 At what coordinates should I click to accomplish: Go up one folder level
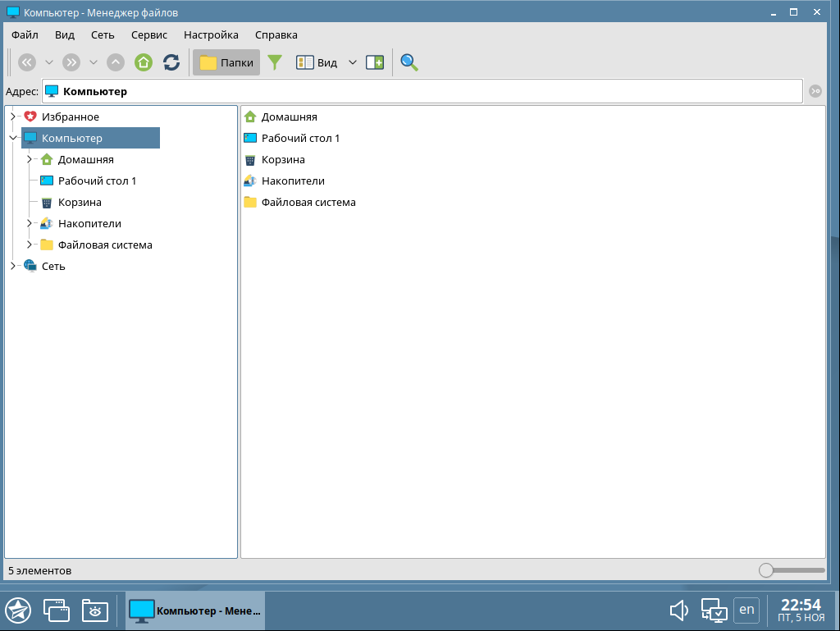(x=116, y=62)
